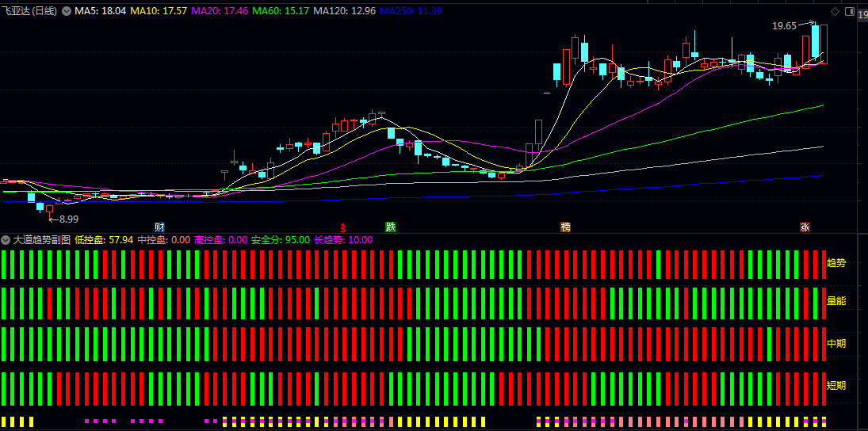
Task: Select the MA60: 15.17 indicator label
Action: click(280, 11)
